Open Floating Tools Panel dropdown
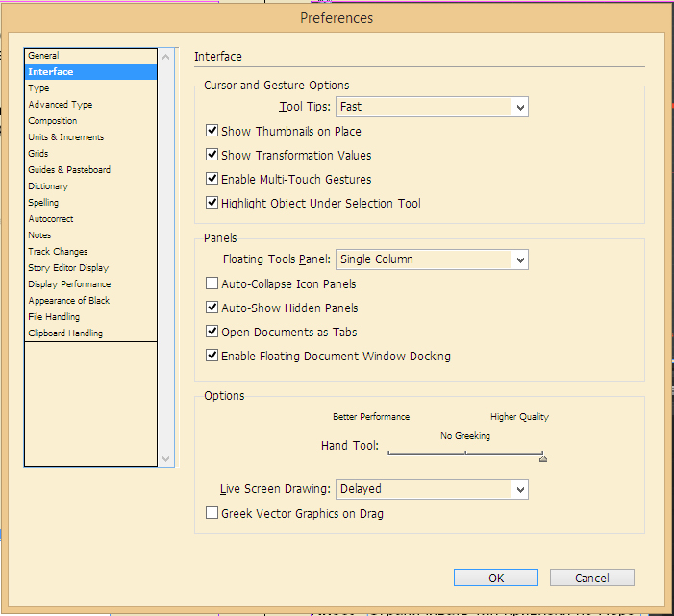The image size is (674, 616). coord(432,259)
